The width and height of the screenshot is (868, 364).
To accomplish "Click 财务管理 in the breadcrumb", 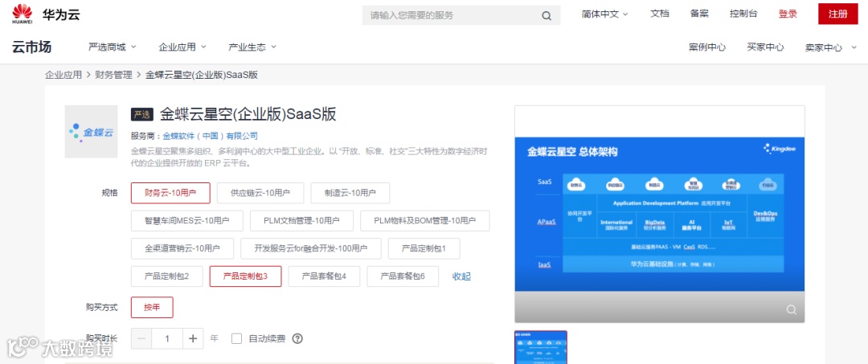I will 113,75.
